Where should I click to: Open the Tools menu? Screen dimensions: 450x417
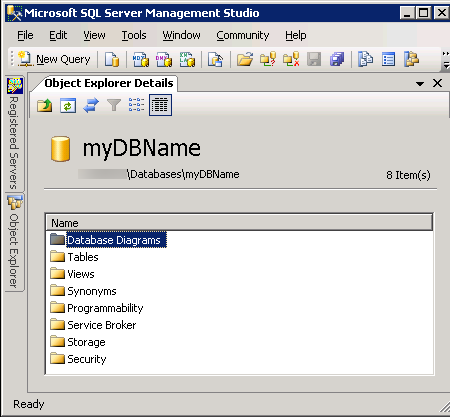tap(134, 35)
